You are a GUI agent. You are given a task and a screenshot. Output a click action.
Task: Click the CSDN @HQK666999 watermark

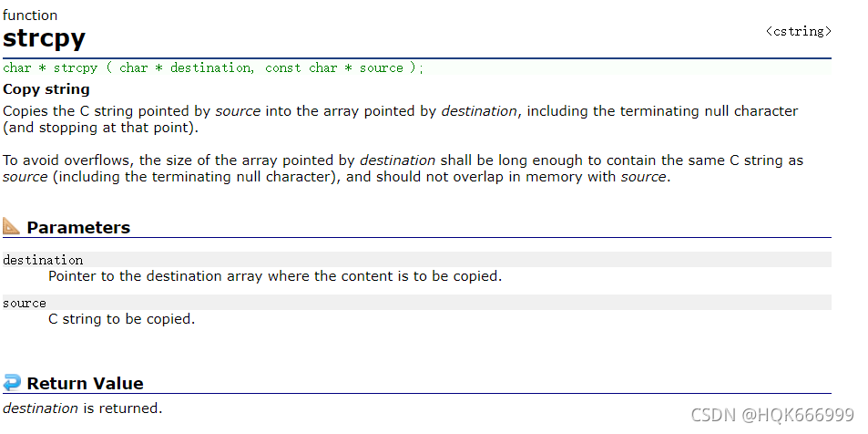click(772, 415)
